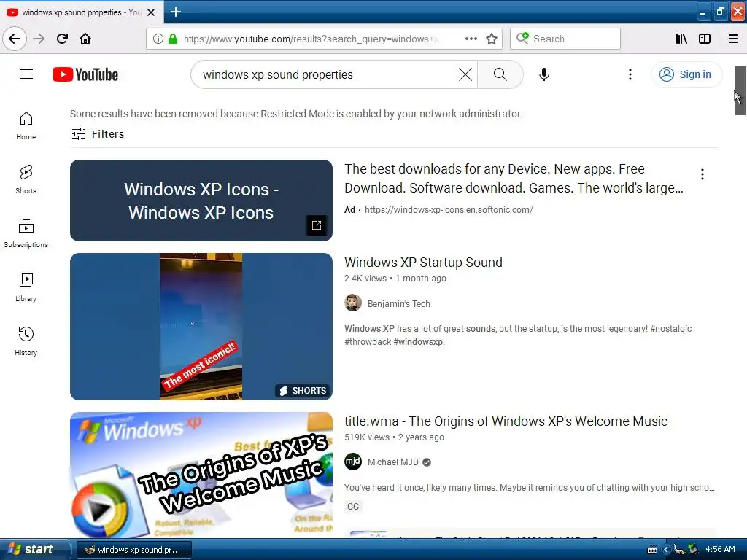Open the Firefox Library icon
Screen dimensions: 747x560
coord(681,39)
